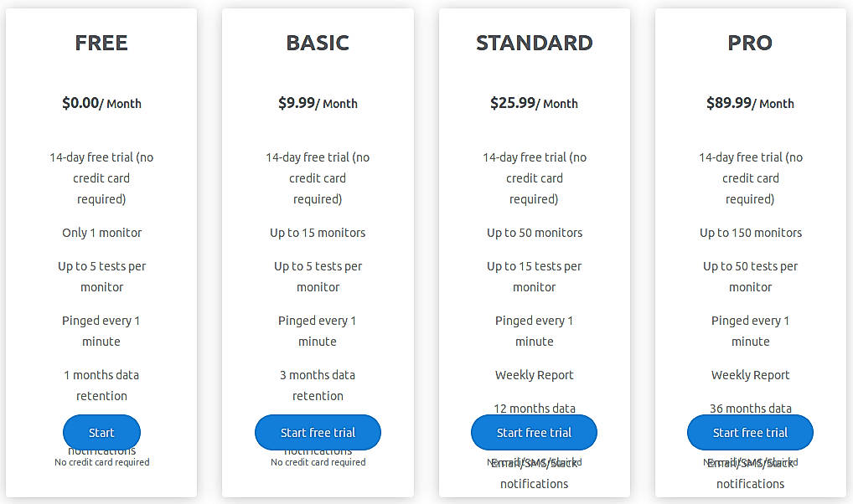Select the FREE plan heading
This screenshot has height=504, width=853.
(101, 43)
